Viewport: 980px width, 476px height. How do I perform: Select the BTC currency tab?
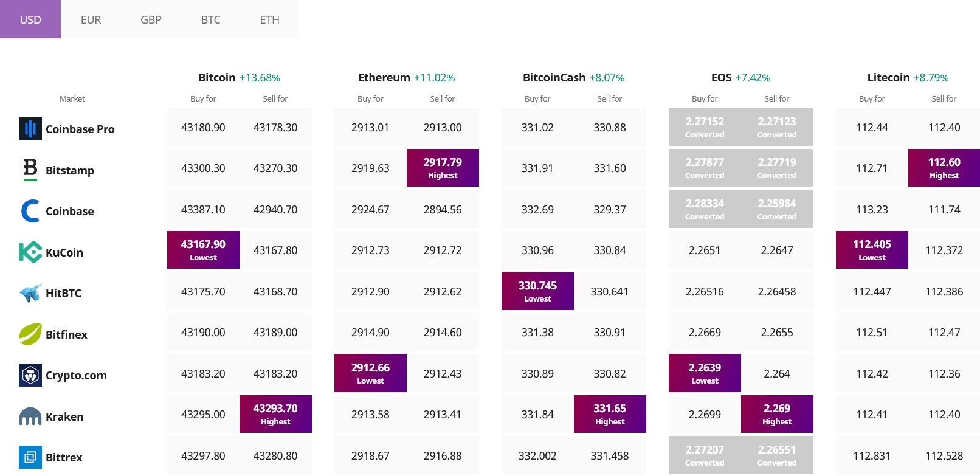point(210,19)
